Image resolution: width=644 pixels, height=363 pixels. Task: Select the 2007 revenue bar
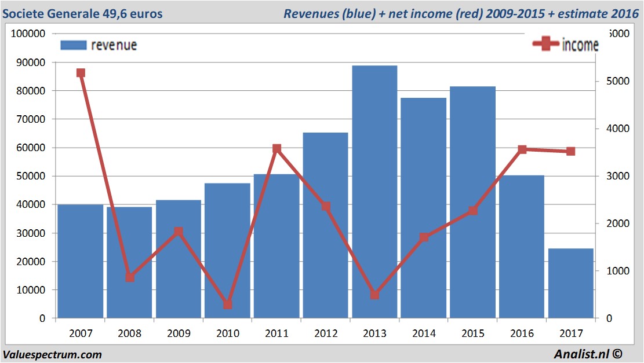(81, 261)
